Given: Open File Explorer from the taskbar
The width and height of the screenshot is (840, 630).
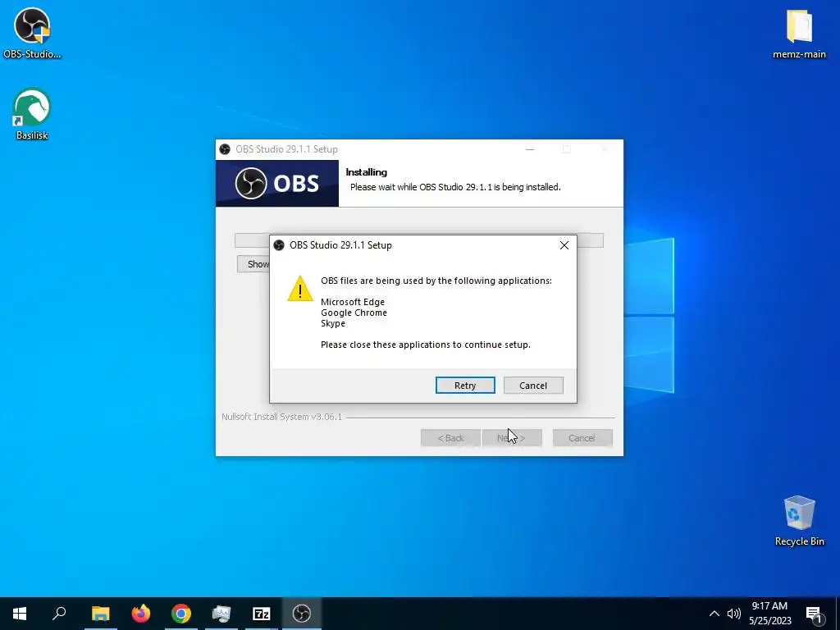Looking at the screenshot, I should 100,614.
